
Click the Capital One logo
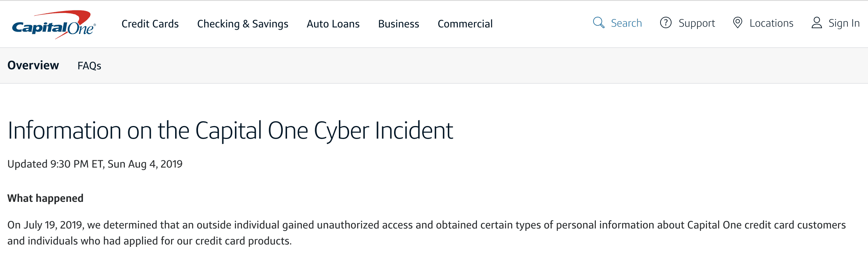pos(54,24)
